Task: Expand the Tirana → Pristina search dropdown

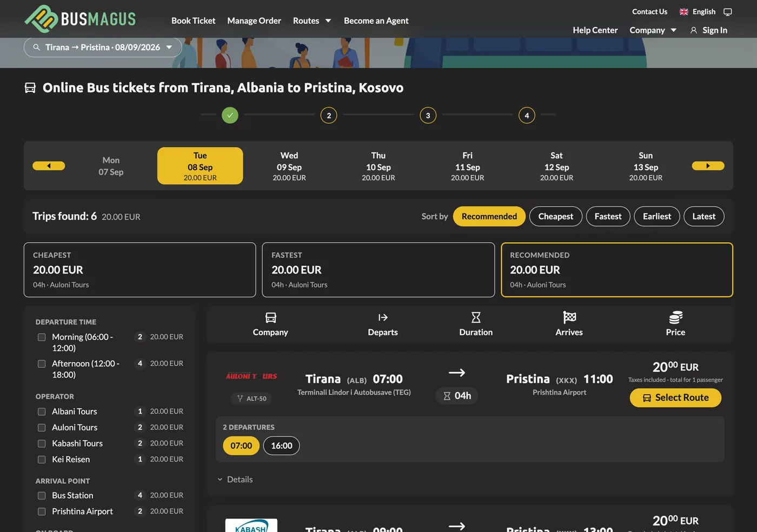Action: coord(103,48)
